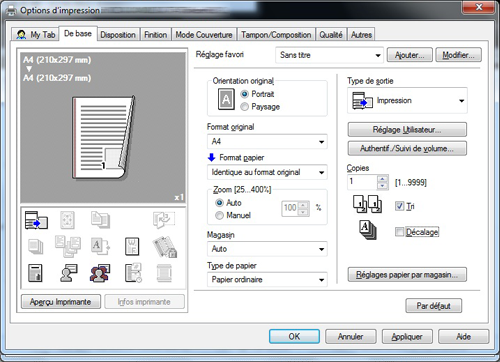The width and height of the screenshot is (500, 362).
Task: Choose Auto zoom radio button
Action: (x=219, y=203)
